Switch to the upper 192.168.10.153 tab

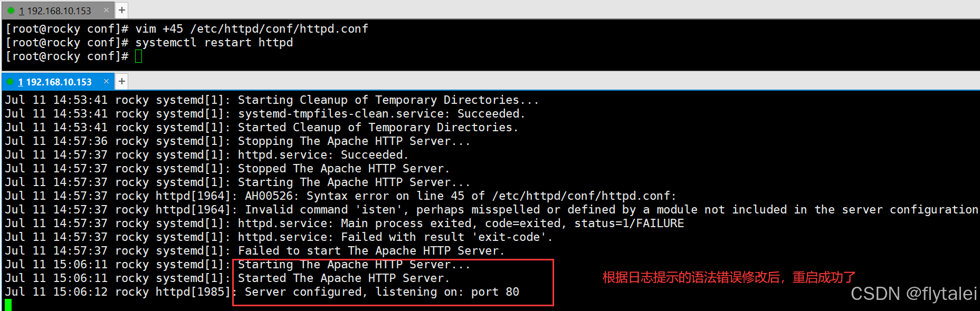[x=55, y=11]
